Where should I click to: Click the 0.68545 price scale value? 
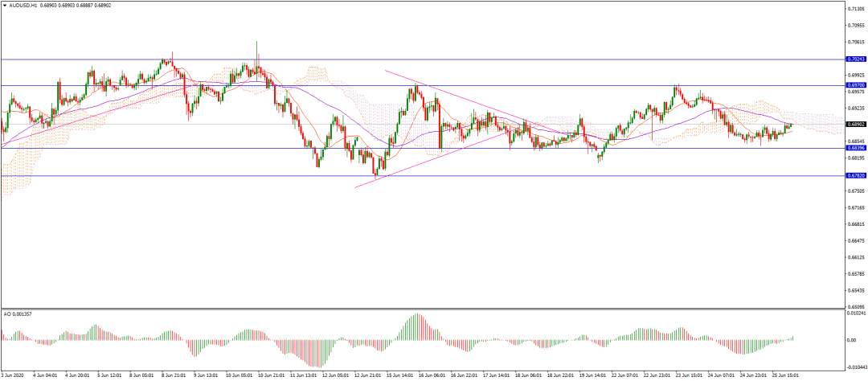point(855,141)
